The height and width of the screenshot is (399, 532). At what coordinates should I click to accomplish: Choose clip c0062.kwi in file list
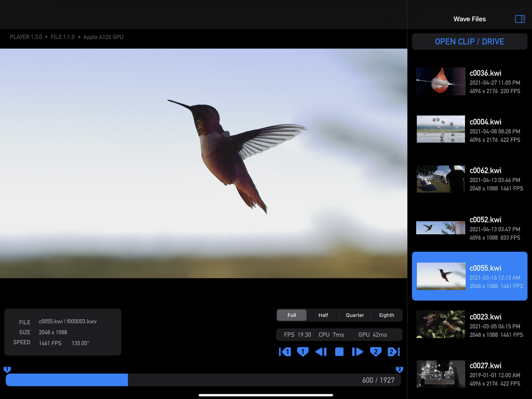[x=469, y=179]
